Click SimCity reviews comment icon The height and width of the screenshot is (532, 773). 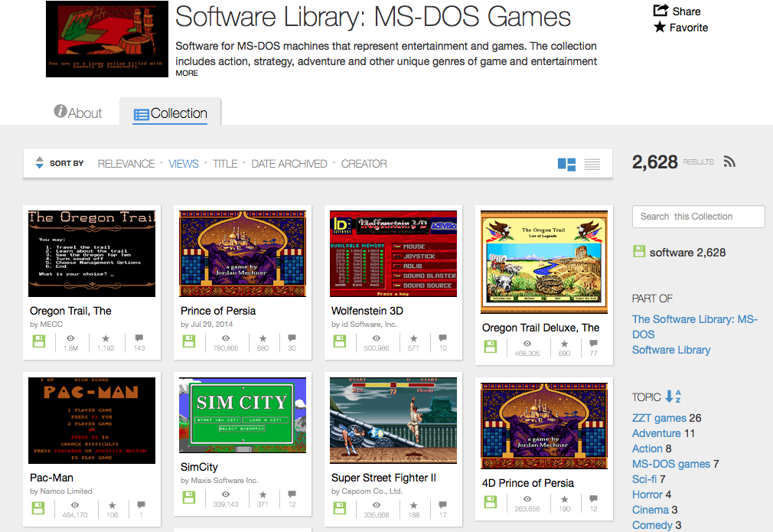pyautogui.click(x=292, y=494)
